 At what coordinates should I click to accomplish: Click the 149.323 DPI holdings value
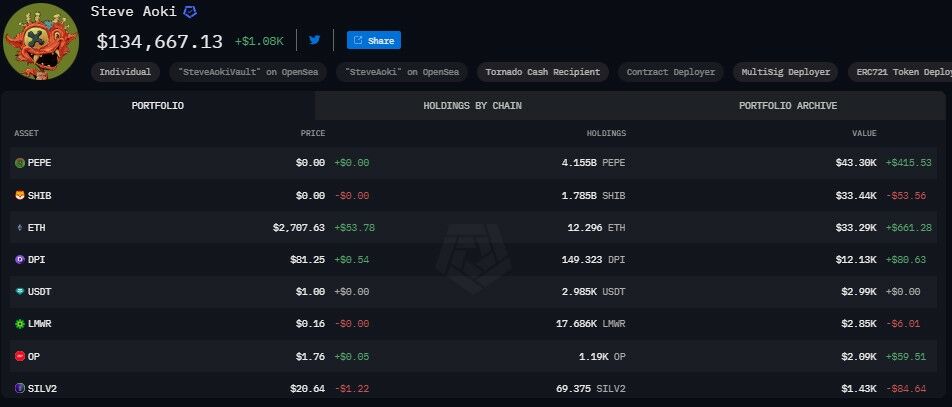coord(593,259)
